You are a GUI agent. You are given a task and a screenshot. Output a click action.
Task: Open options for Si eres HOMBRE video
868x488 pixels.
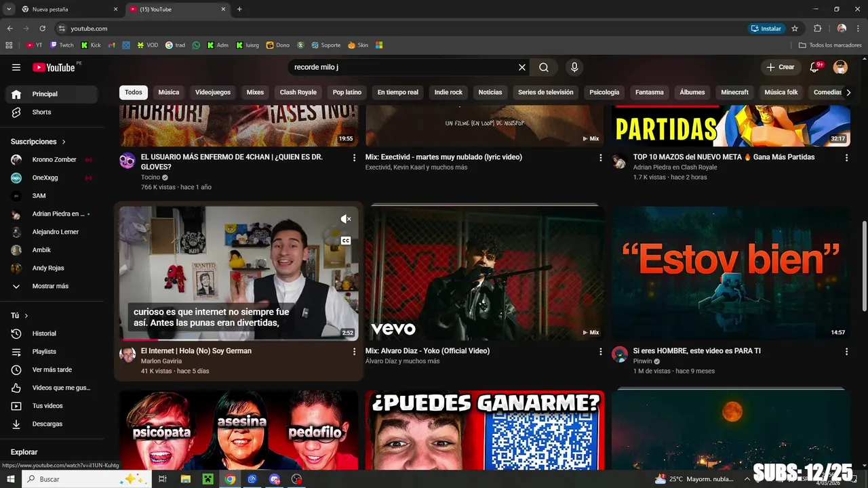pos(846,351)
